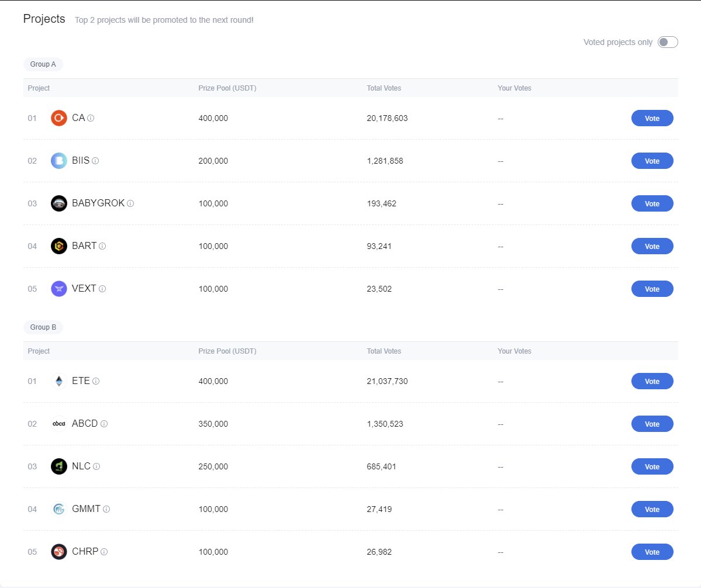Click the NLC project logo icon
701x588 pixels.
[58, 466]
